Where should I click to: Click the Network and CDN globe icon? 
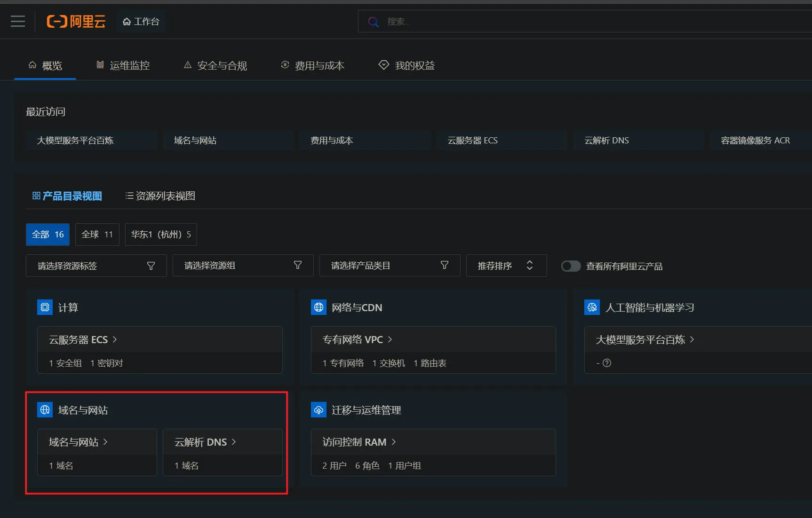pyautogui.click(x=318, y=307)
